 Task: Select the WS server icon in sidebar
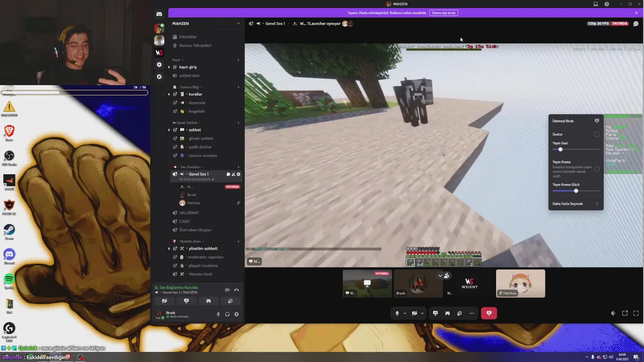(159, 52)
